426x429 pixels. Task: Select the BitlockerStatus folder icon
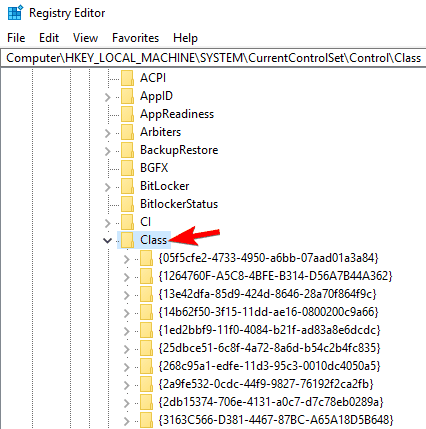click(128, 204)
